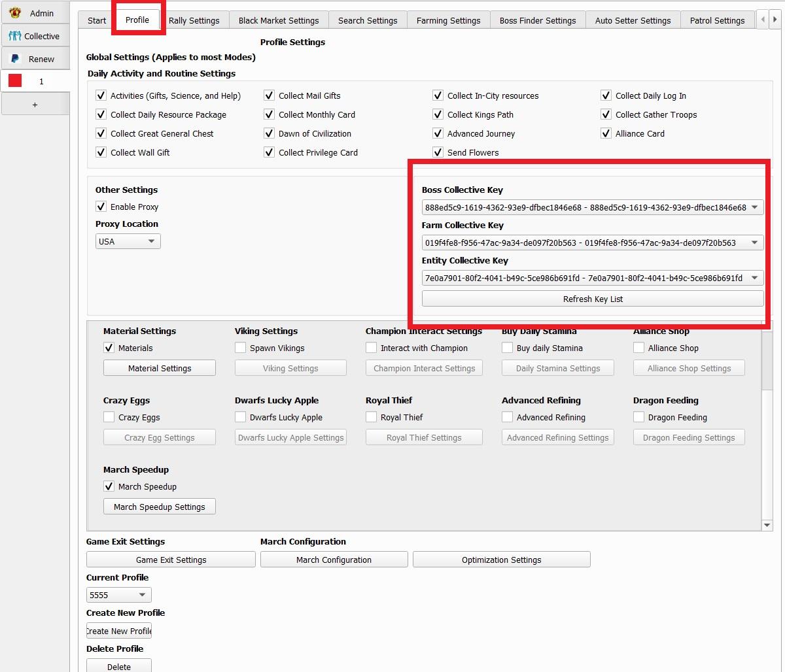Disable the Enable Proxy checkbox

pos(101,207)
